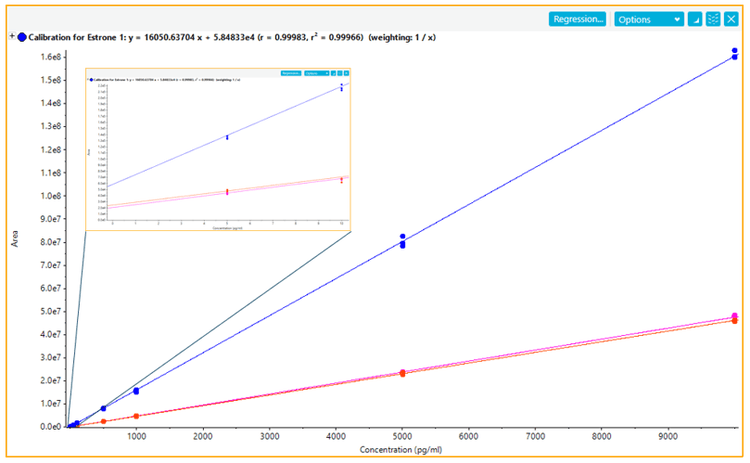Select red data point at 5000 pg/ml
Viewport: 750px width, 463px height.
click(x=402, y=373)
